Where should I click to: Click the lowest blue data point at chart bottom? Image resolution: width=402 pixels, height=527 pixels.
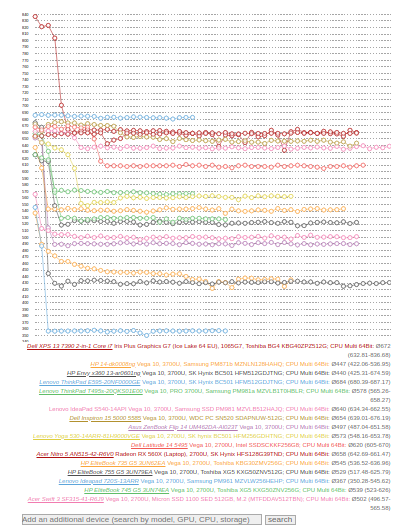coord(146,335)
